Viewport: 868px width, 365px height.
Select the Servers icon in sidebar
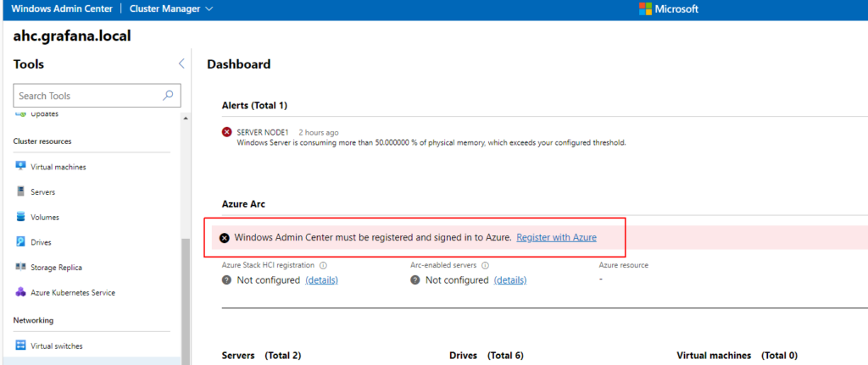coord(20,191)
